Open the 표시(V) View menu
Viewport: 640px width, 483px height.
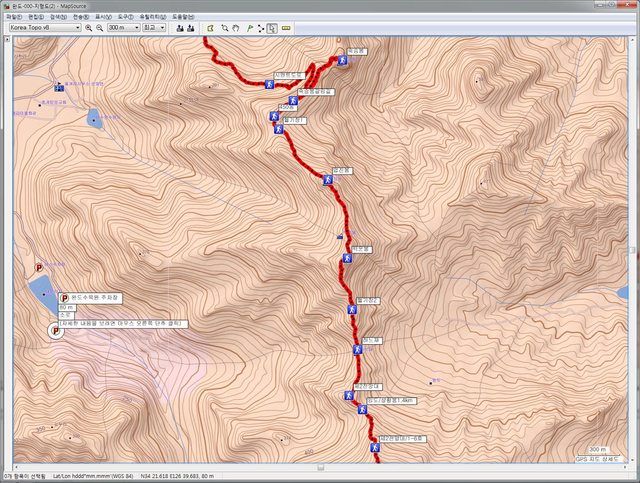[x=103, y=17]
